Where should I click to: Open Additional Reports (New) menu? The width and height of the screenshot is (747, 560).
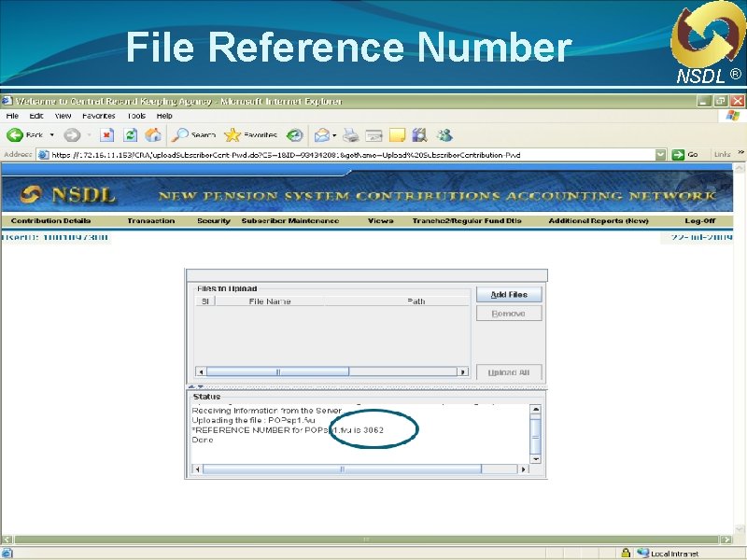(x=599, y=221)
